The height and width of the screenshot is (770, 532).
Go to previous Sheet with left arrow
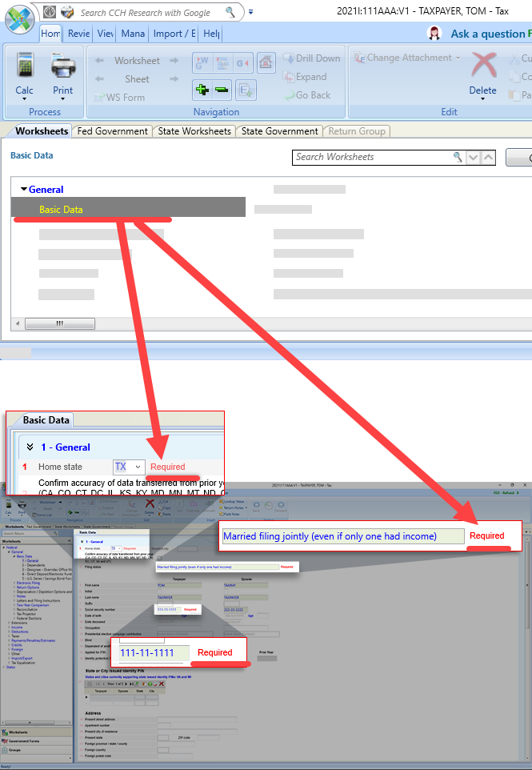99,78
